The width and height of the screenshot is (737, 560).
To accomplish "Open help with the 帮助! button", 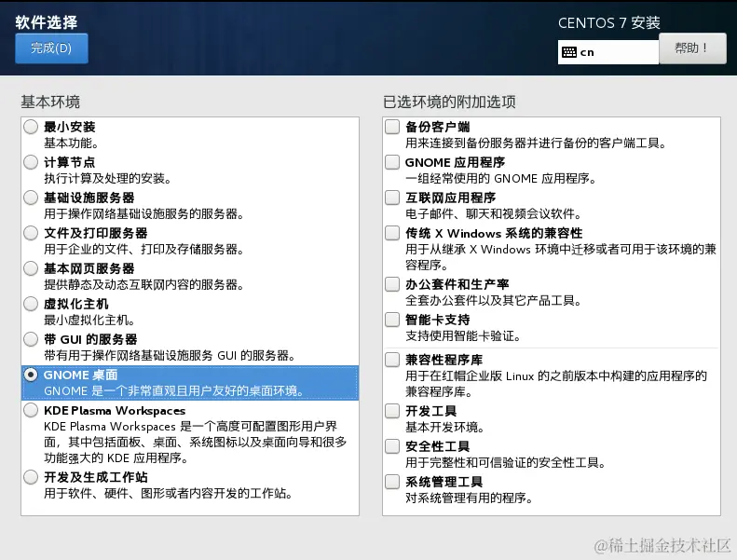I will [692, 48].
